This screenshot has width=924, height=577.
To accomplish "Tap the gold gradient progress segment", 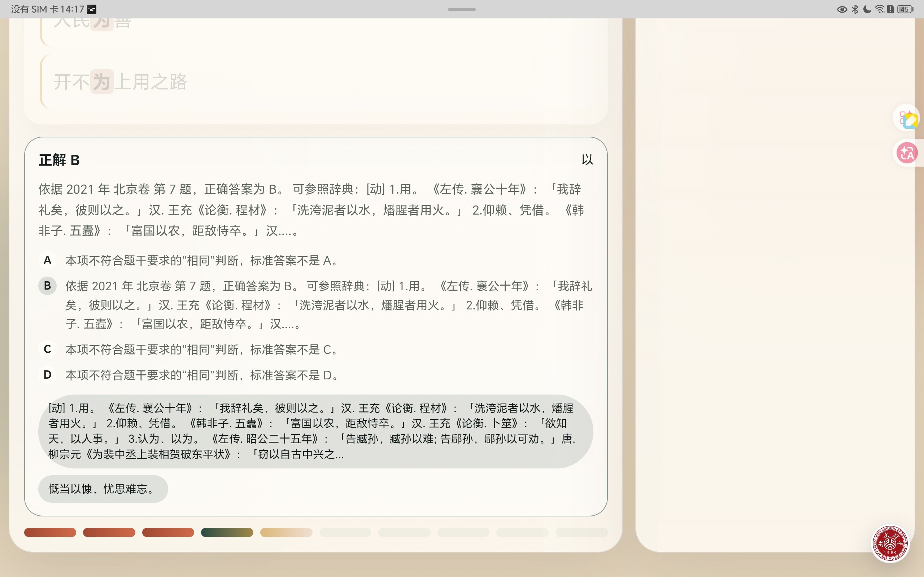I will [x=286, y=532].
